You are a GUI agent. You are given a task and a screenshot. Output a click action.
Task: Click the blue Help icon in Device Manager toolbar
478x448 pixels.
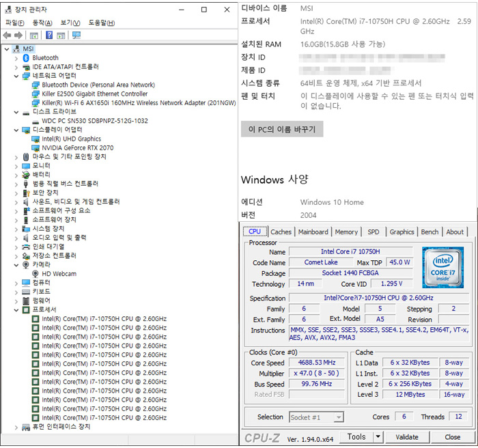(49, 35)
